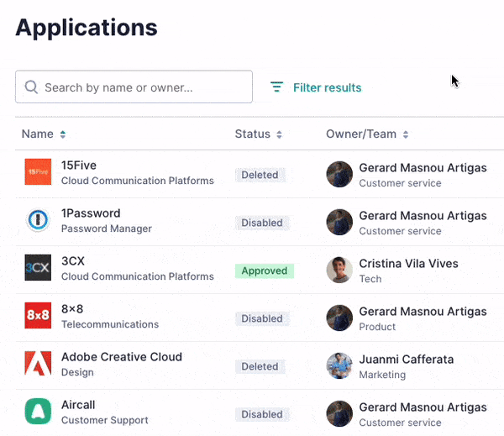Click the 3CX app logo
Viewport: 504px width, 436px height.
click(38, 268)
